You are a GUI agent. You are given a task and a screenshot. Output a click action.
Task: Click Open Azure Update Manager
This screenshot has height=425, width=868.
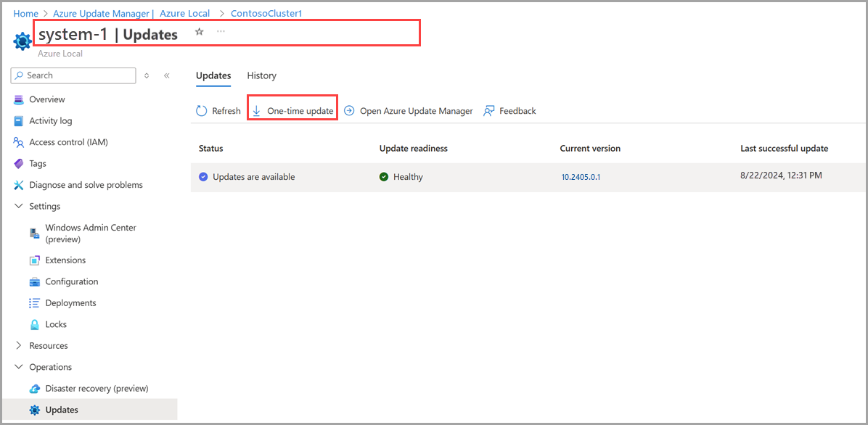[x=409, y=111]
